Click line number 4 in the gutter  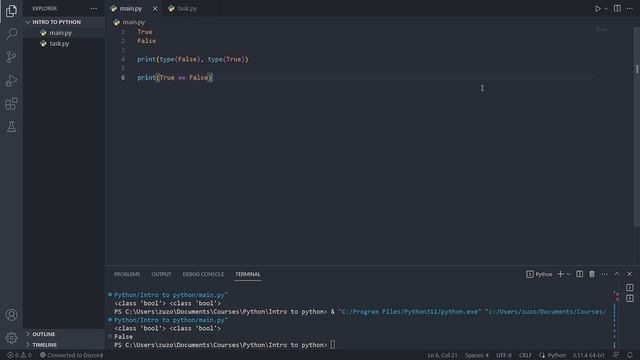(123, 60)
